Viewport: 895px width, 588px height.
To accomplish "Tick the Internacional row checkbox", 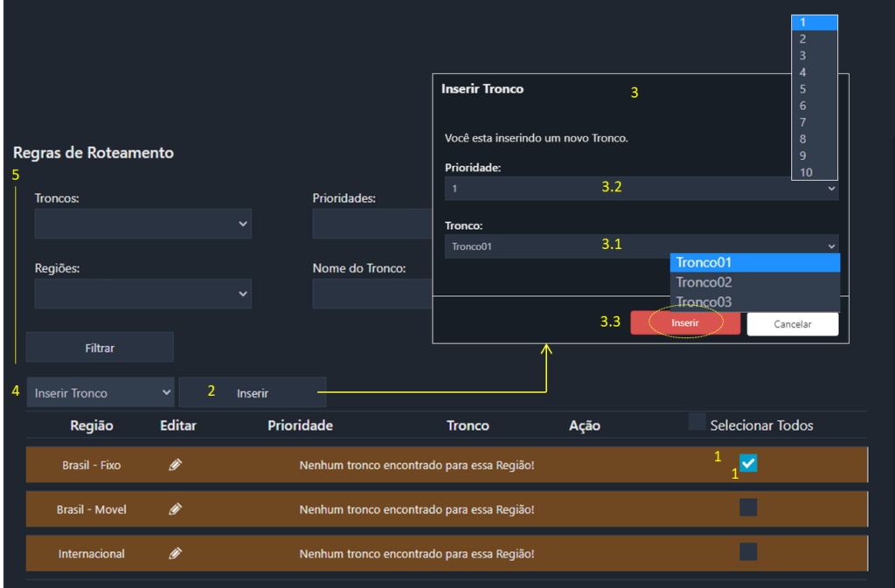I will pyautogui.click(x=748, y=551).
